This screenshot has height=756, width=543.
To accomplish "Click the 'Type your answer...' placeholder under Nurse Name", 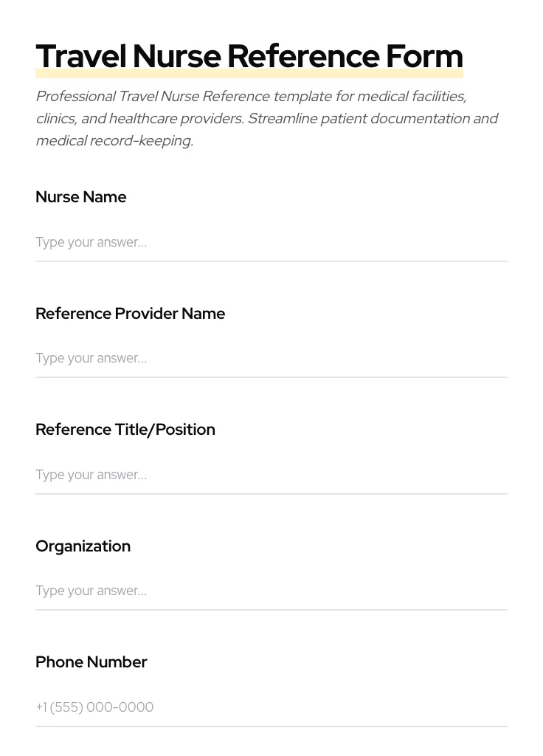I will click(x=91, y=242).
